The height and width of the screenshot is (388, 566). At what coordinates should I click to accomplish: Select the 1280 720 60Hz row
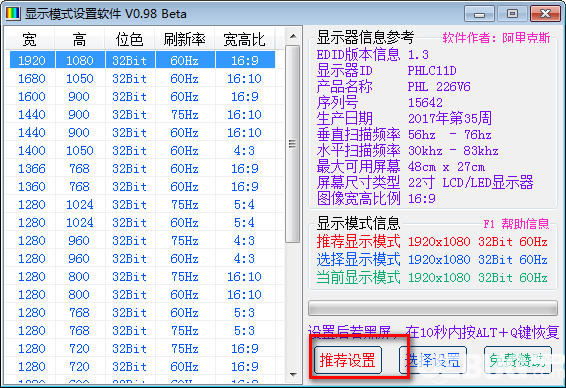(x=142, y=367)
